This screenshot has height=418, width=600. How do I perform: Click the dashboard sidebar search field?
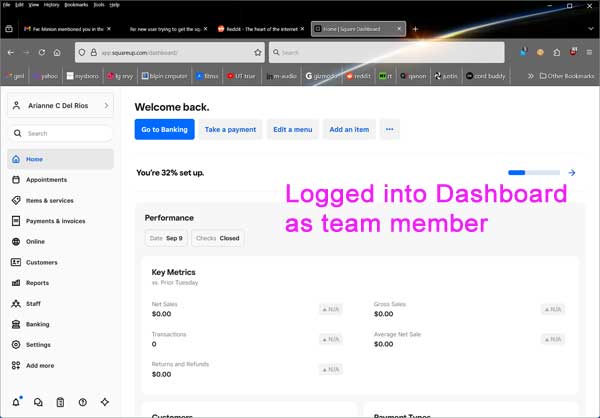click(60, 133)
